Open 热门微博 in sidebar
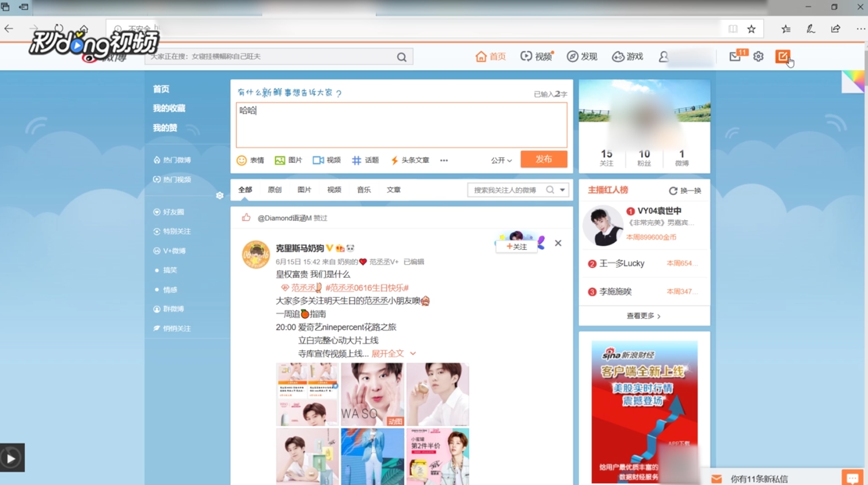868x485 pixels. [172, 160]
